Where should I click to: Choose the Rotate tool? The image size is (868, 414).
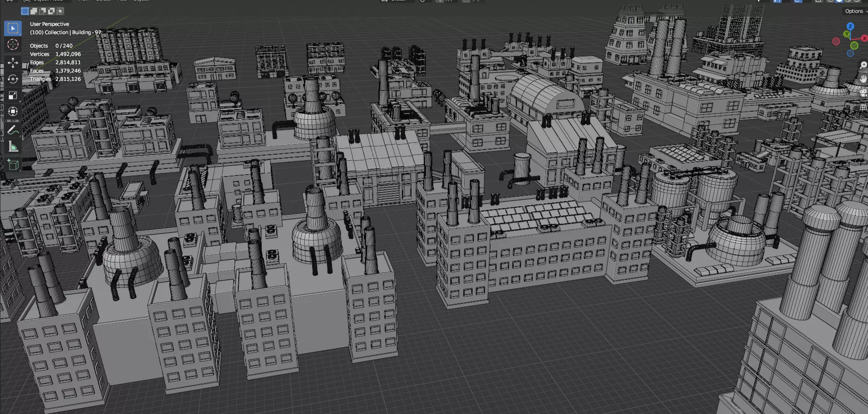pyautogui.click(x=13, y=79)
